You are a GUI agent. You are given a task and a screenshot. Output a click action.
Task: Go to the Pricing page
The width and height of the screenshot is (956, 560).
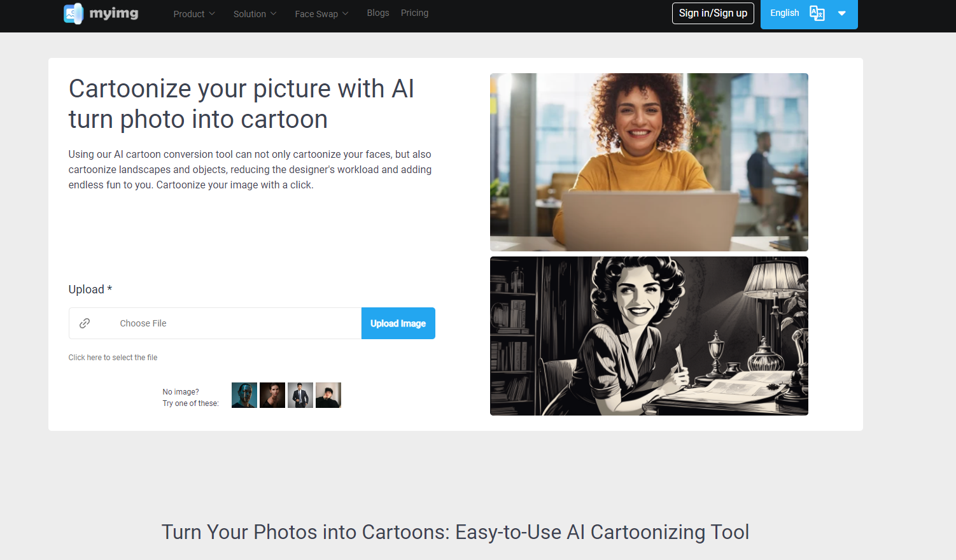pos(414,13)
